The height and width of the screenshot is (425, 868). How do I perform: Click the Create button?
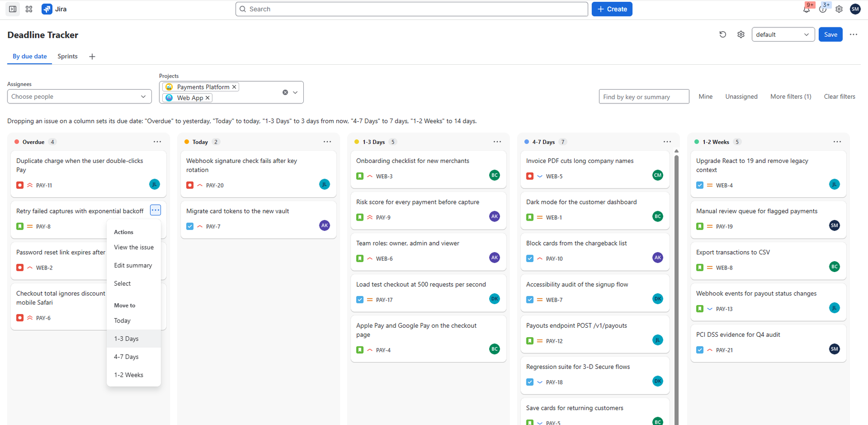click(612, 9)
